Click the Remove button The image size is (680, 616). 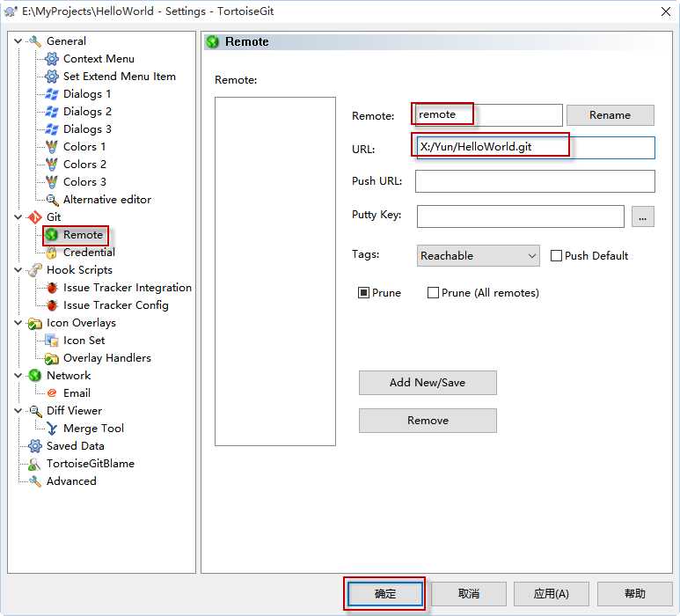click(x=428, y=421)
